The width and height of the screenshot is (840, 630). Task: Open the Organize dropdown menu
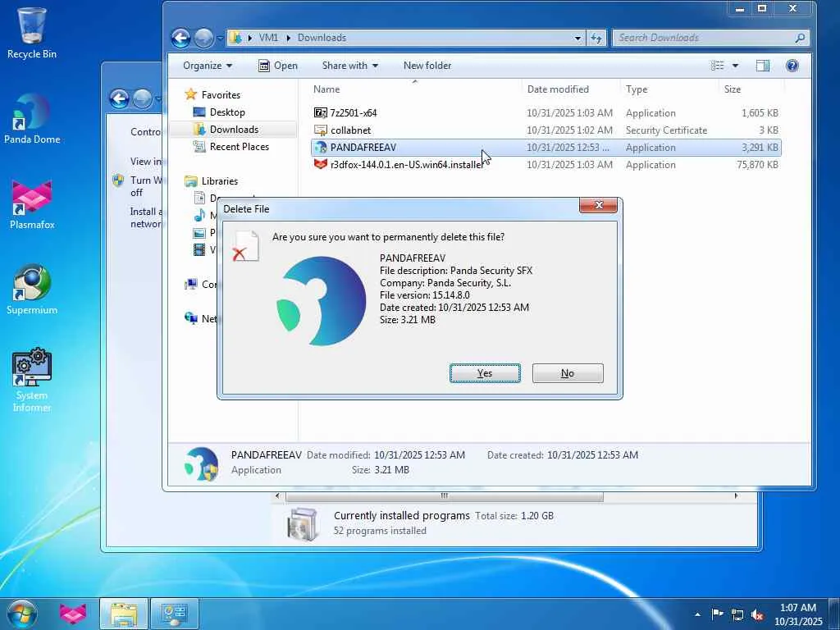208,66
